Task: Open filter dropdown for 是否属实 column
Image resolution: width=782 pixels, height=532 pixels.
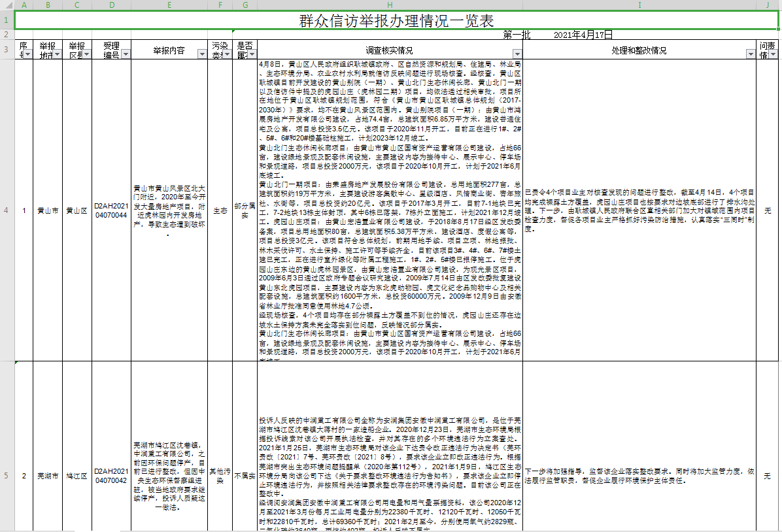Action: (252, 54)
